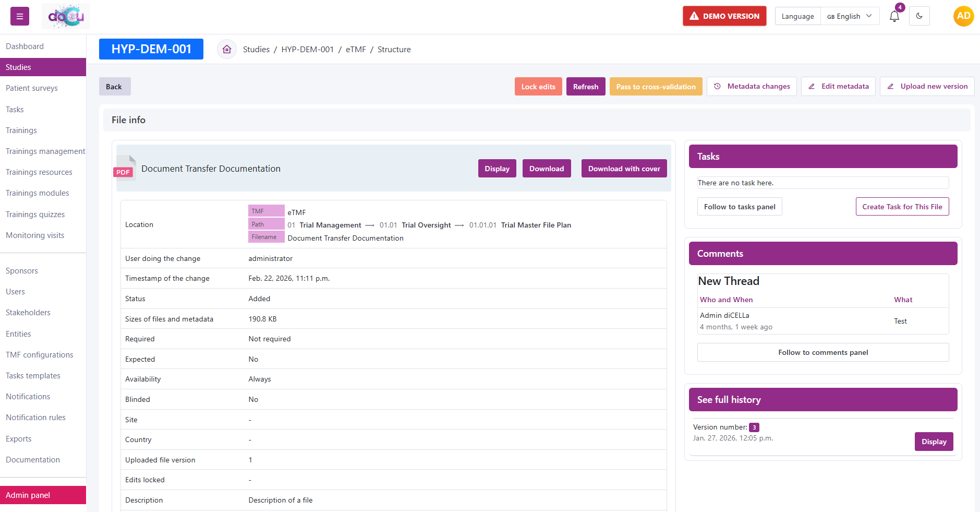Click Edit metadata button
The width and height of the screenshot is (980, 512).
coord(838,87)
